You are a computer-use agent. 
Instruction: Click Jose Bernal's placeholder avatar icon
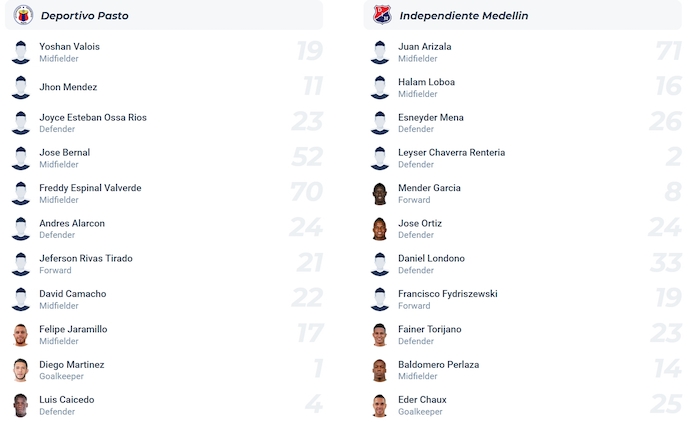[21, 159]
